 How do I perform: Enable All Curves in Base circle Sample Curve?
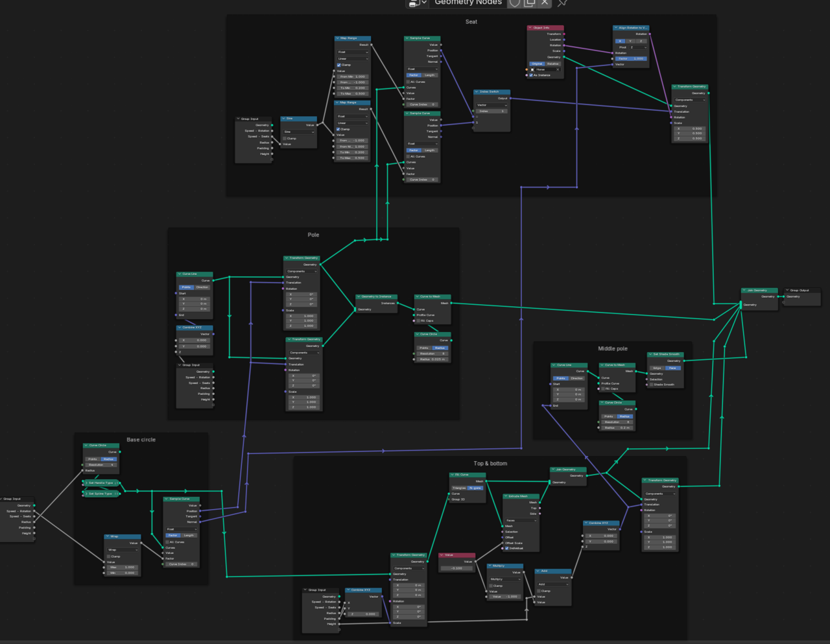pos(167,542)
